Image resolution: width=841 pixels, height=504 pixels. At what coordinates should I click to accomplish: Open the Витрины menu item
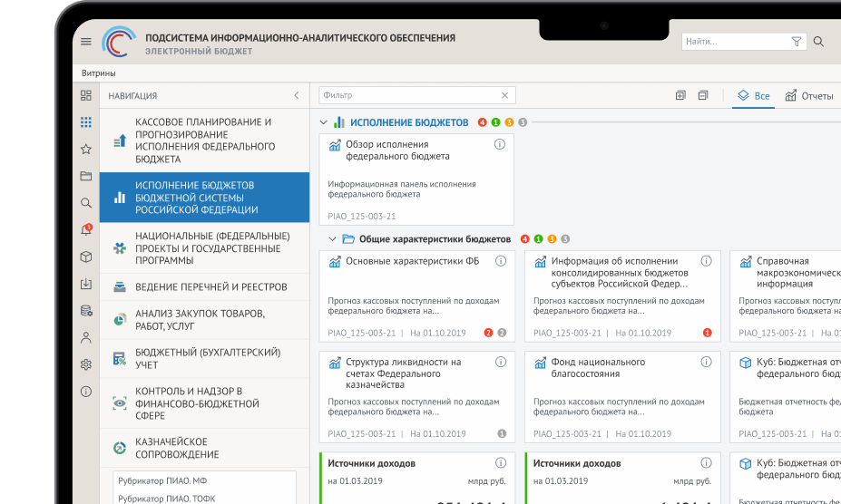coord(99,73)
